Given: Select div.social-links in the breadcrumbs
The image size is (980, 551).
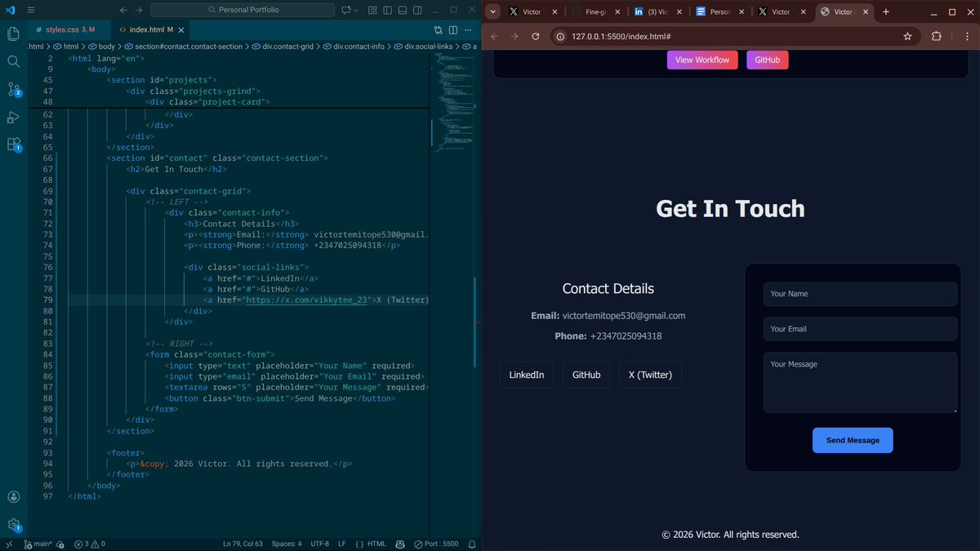Looking at the screenshot, I should [423, 47].
